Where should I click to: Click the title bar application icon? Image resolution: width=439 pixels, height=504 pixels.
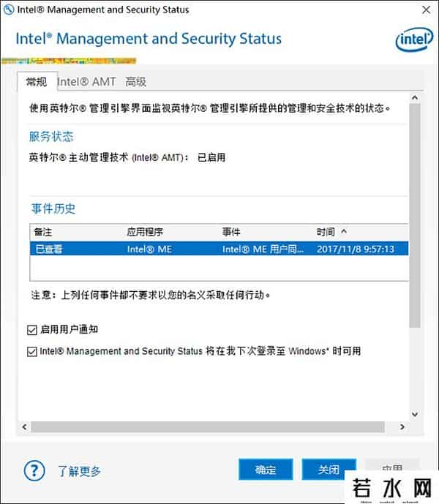tap(10, 10)
